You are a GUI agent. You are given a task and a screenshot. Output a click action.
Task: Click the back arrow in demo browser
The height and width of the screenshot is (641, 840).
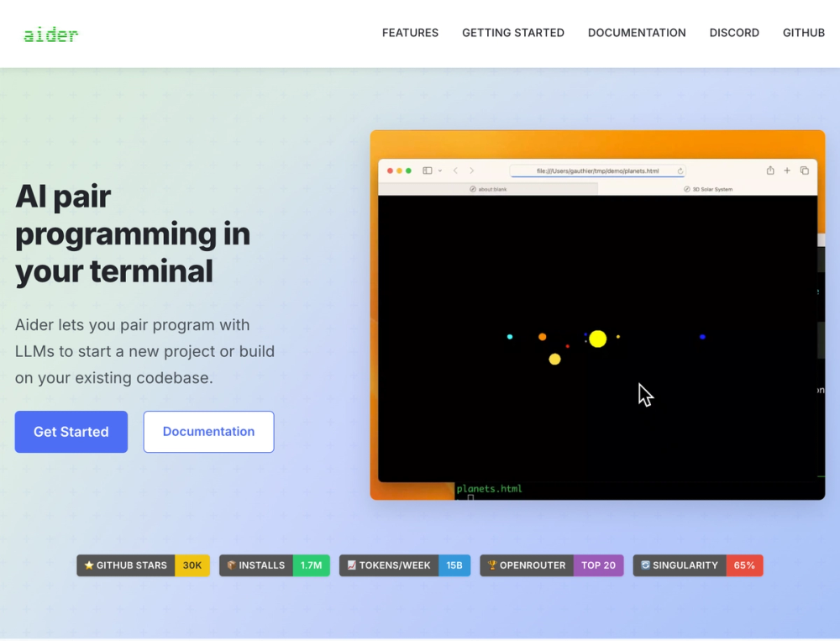pos(455,171)
